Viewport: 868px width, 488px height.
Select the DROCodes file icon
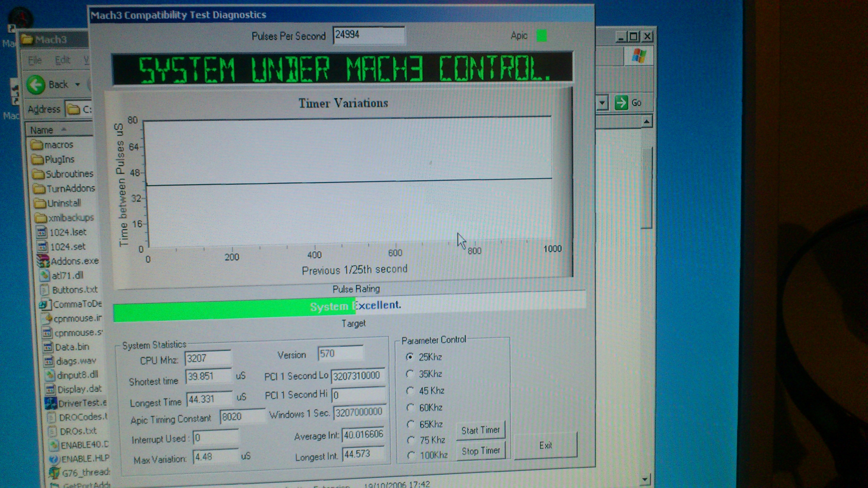coord(52,418)
